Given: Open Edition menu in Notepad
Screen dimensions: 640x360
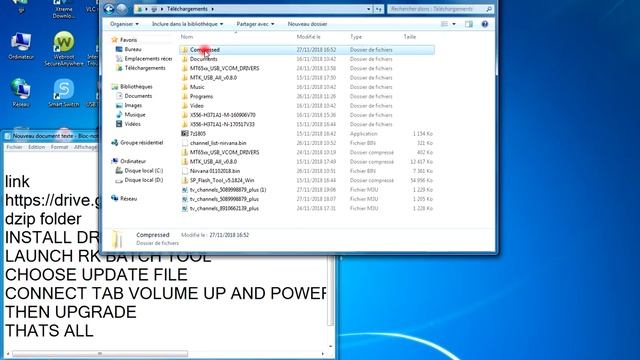Looking at the screenshot, I should [x=36, y=147].
